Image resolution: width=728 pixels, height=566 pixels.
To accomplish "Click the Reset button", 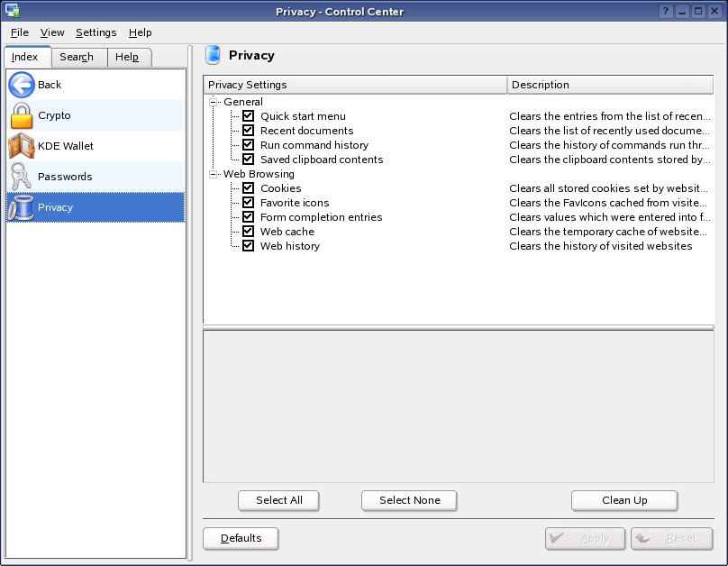I will coord(672,538).
